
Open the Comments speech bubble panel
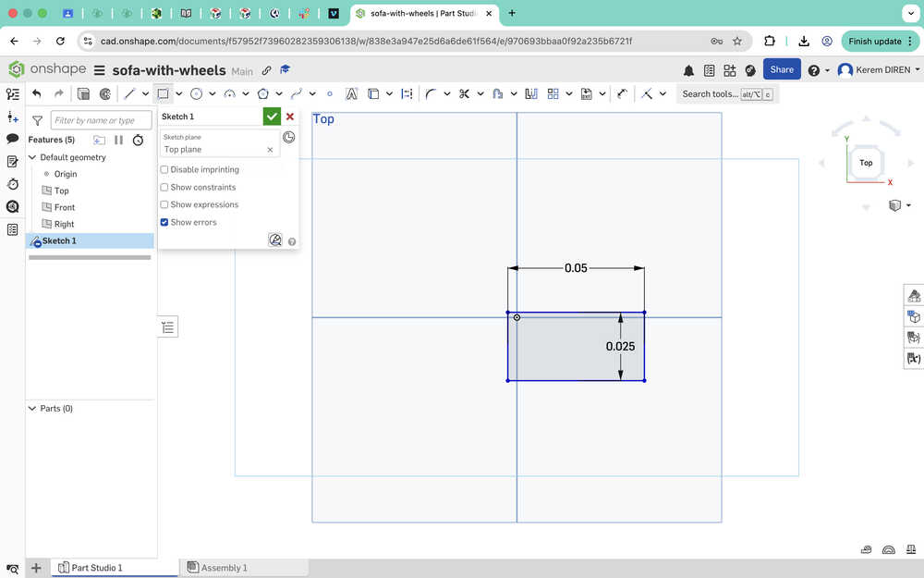pos(12,139)
